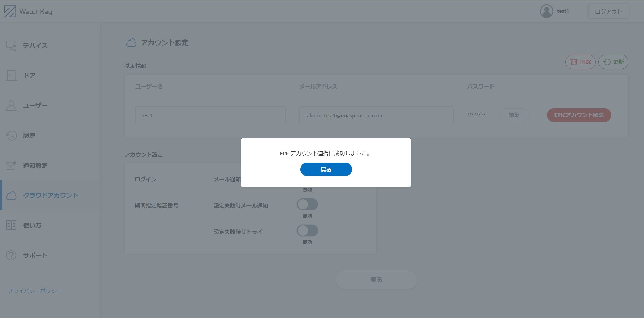Image resolution: width=644 pixels, height=318 pixels.
Task: Click the メールアドレス input field
Action: point(376,115)
